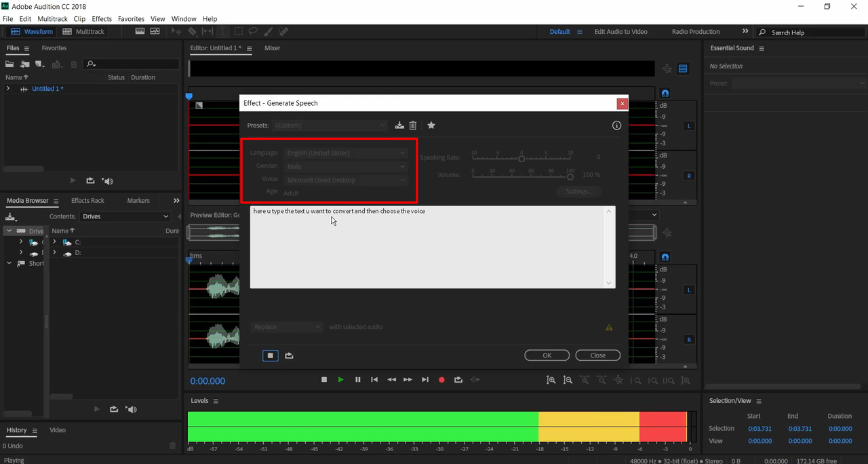Mark preset as favorite star icon
The image size is (868, 464).
tap(431, 125)
